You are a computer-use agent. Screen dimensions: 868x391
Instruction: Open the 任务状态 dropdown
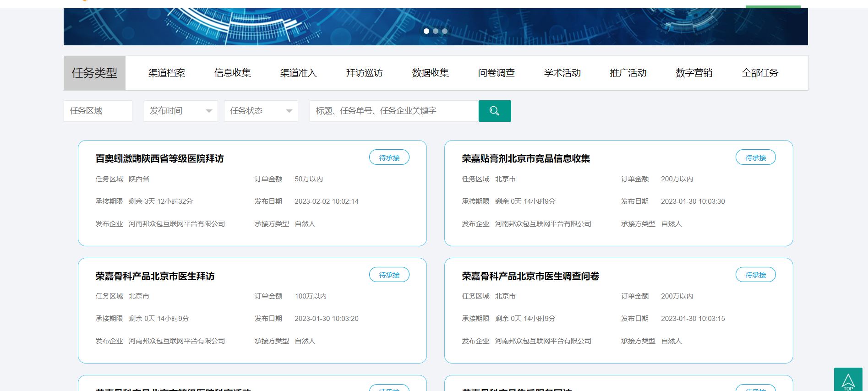pyautogui.click(x=261, y=111)
